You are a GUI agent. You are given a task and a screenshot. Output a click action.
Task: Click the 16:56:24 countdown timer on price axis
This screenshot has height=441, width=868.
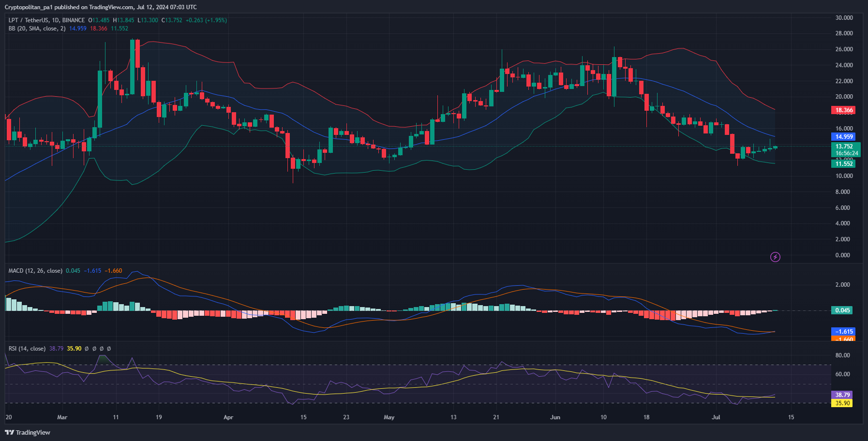847,153
